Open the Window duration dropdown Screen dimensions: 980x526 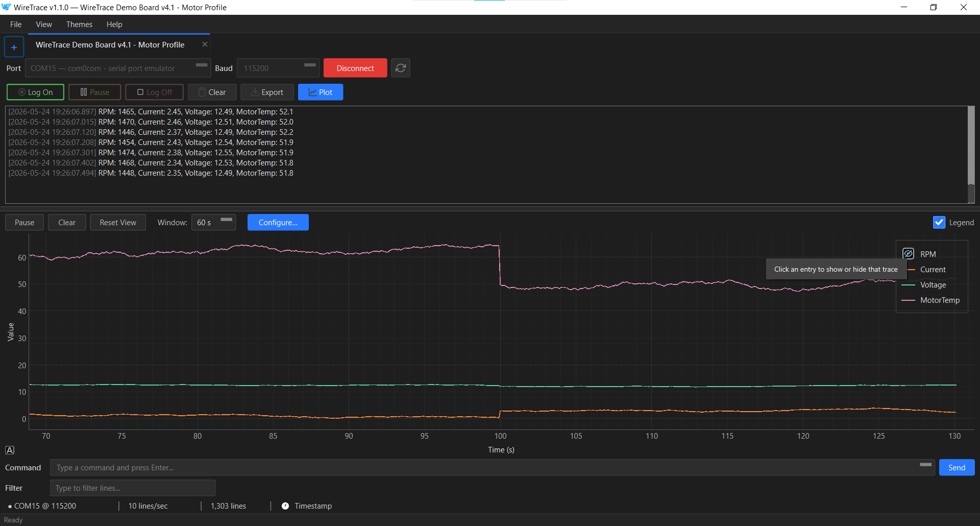click(x=214, y=223)
